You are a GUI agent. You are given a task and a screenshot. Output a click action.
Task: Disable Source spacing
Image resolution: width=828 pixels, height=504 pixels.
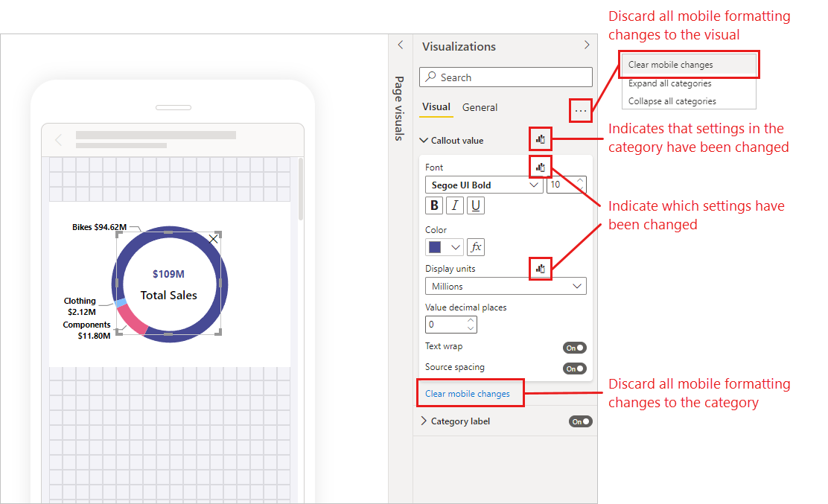[574, 368]
